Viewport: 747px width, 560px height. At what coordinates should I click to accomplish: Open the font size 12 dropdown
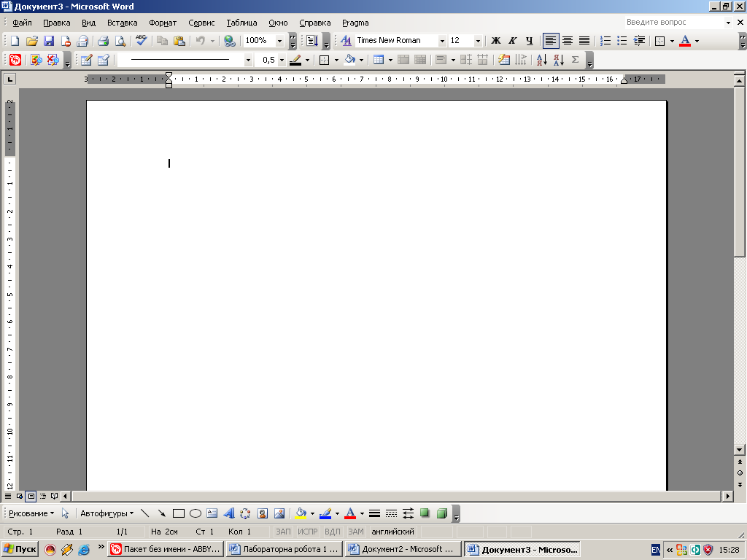(478, 41)
